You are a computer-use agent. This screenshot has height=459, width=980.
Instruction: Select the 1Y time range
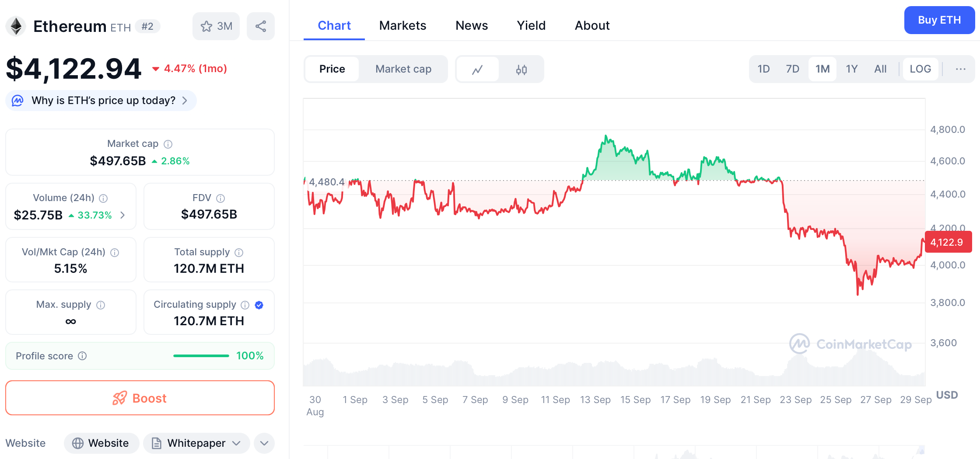pyautogui.click(x=851, y=69)
